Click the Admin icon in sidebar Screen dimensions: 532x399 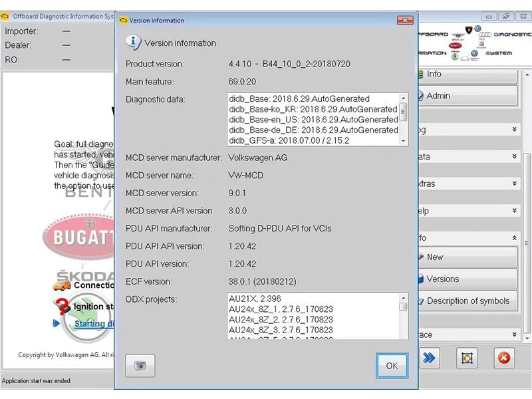[x=421, y=96]
